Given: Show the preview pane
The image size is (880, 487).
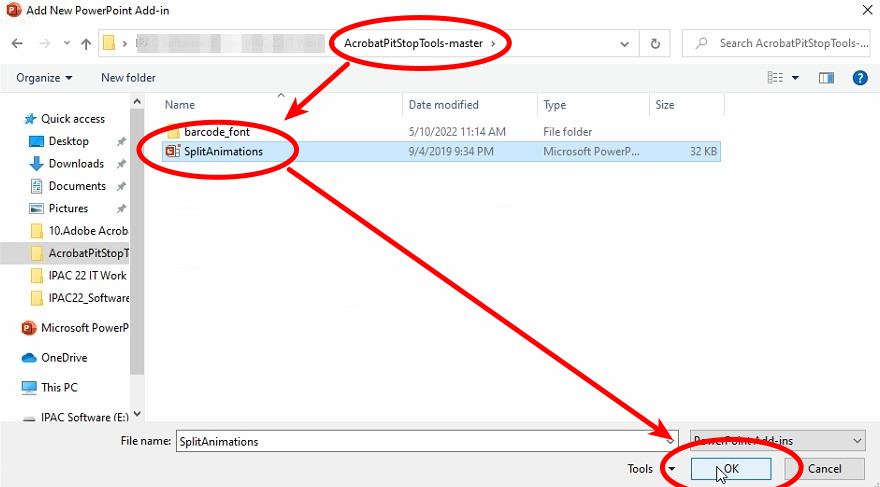Looking at the screenshot, I should click(x=826, y=78).
